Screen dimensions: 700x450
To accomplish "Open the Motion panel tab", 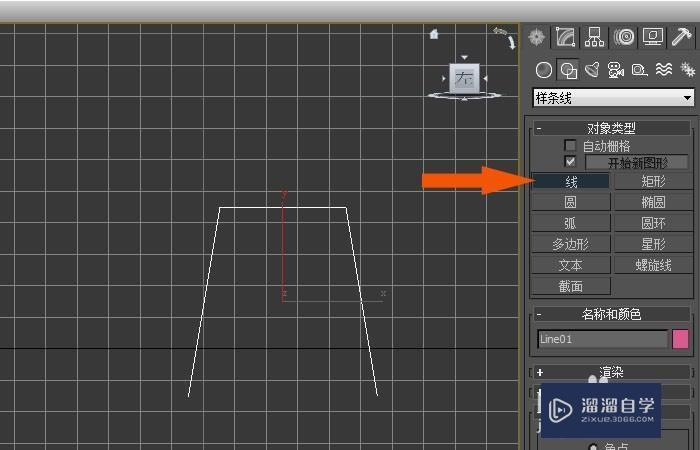I will click(624, 37).
